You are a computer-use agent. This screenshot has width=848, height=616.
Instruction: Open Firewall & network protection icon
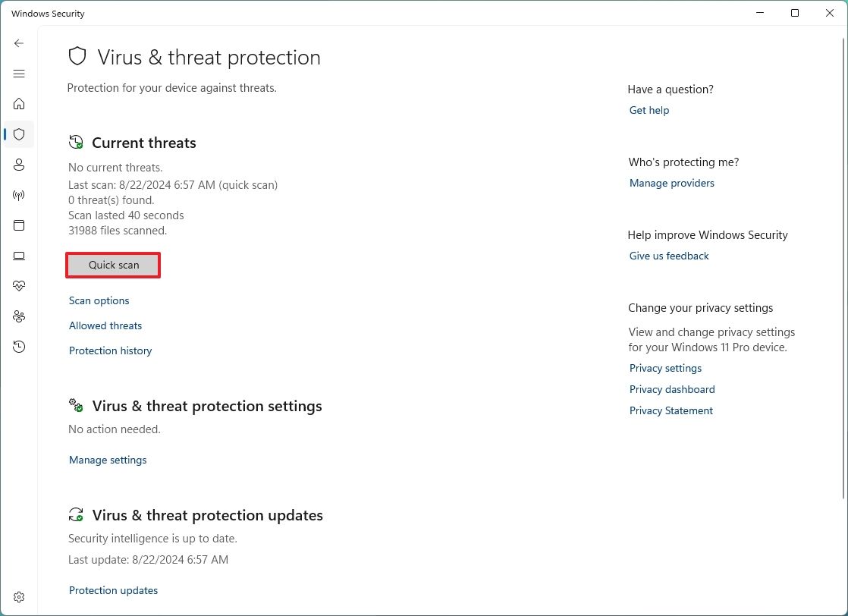[19, 195]
